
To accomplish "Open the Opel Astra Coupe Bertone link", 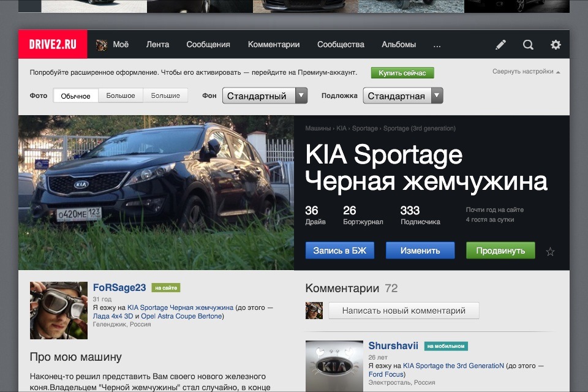I will (x=181, y=316).
